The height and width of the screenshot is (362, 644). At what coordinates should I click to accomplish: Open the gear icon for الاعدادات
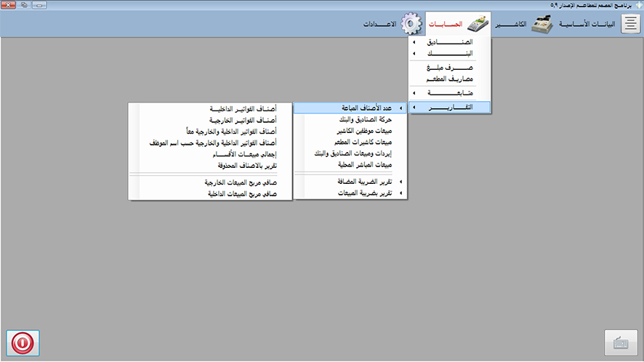[x=412, y=24]
